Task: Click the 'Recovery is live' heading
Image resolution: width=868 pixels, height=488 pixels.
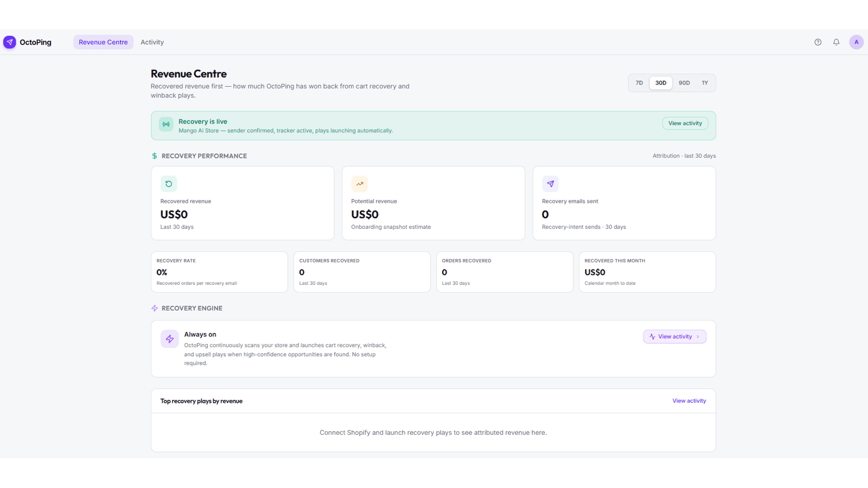Action: point(203,121)
